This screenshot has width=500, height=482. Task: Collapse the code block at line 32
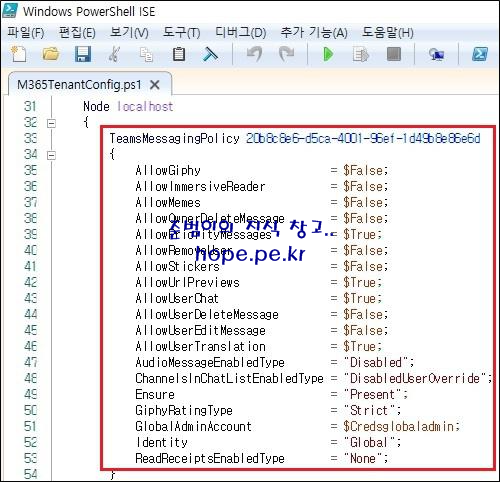51,123
